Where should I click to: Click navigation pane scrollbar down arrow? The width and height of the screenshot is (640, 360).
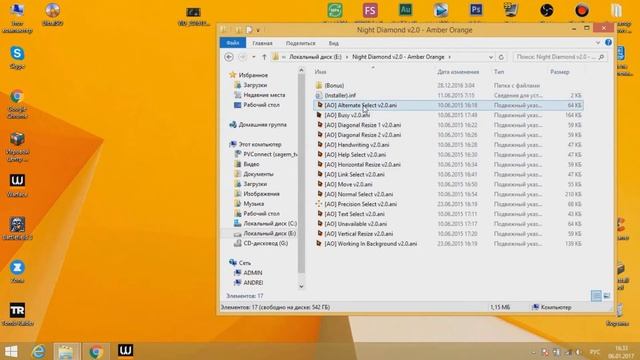[301, 286]
